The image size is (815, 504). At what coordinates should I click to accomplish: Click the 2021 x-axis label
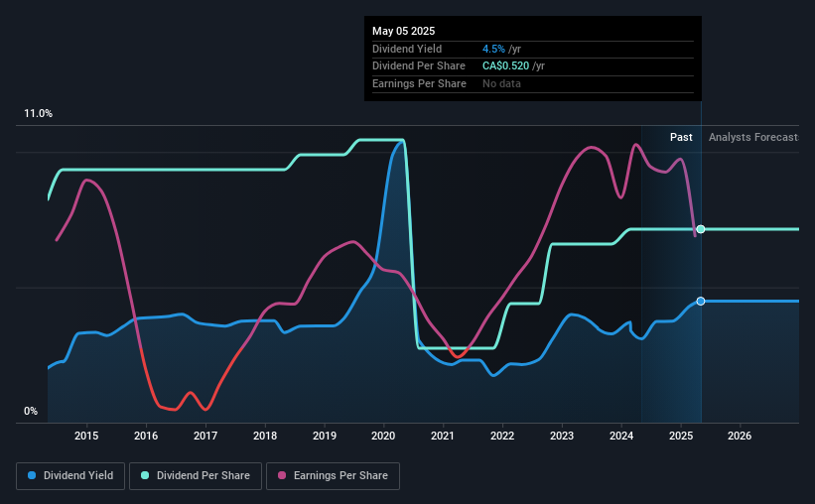tap(443, 436)
